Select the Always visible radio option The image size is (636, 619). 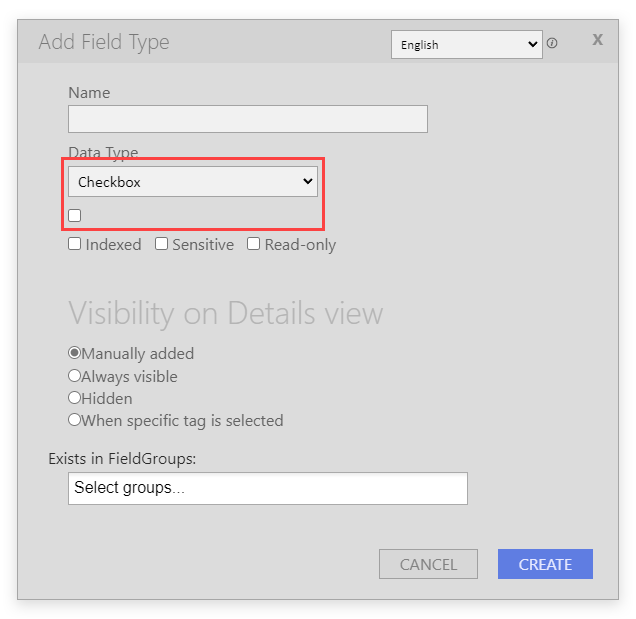pos(74,376)
